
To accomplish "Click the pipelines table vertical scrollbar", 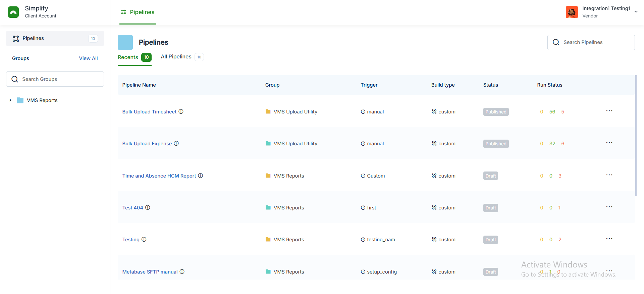I will [636, 136].
